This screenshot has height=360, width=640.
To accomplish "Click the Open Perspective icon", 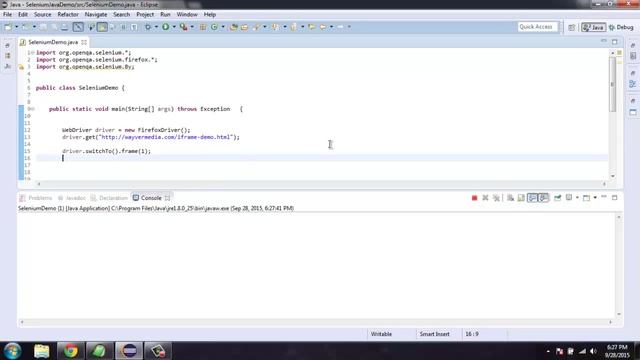I will click(x=572, y=27).
